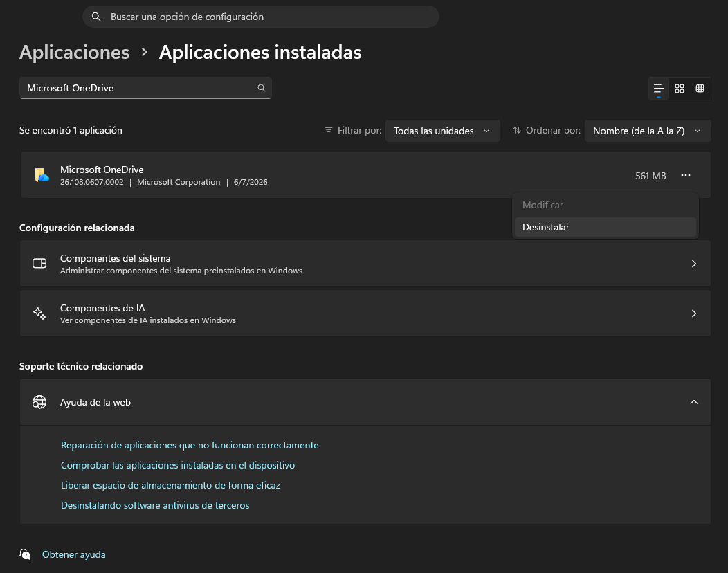Click the magnifier icon in settings search bar
The height and width of the screenshot is (573, 728).
(x=96, y=17)
